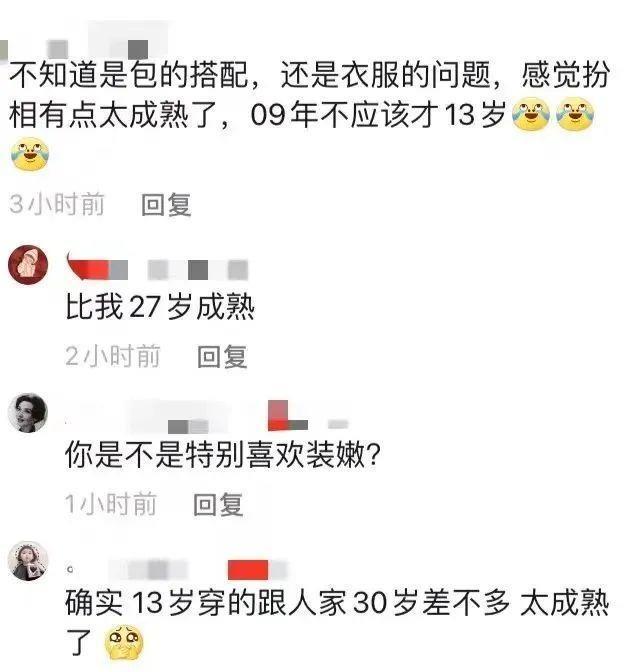Image resolution: width=635 pixels, height=672 pixels.
Task: Click the shy covering-mouth emoji after 了
Action: tap(124, 642)
